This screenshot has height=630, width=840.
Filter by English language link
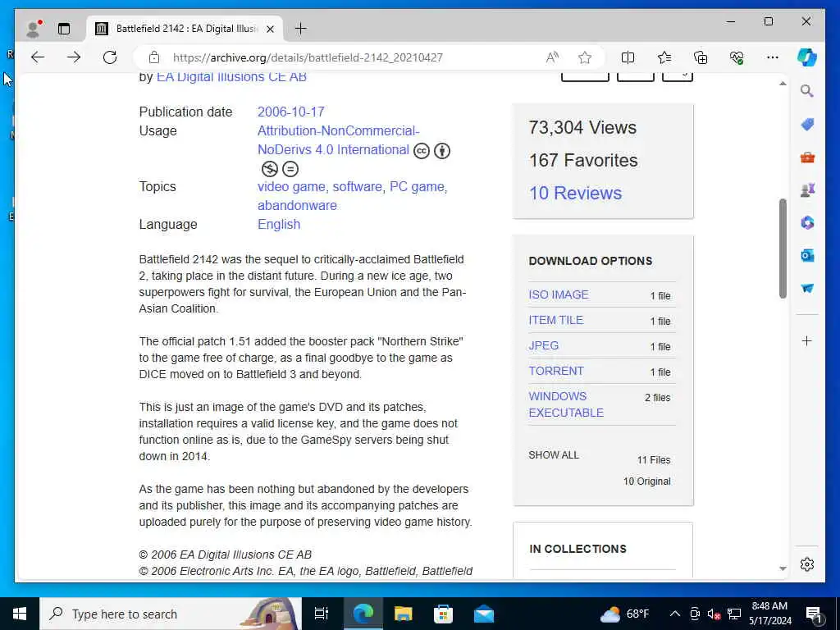point(279,225)
